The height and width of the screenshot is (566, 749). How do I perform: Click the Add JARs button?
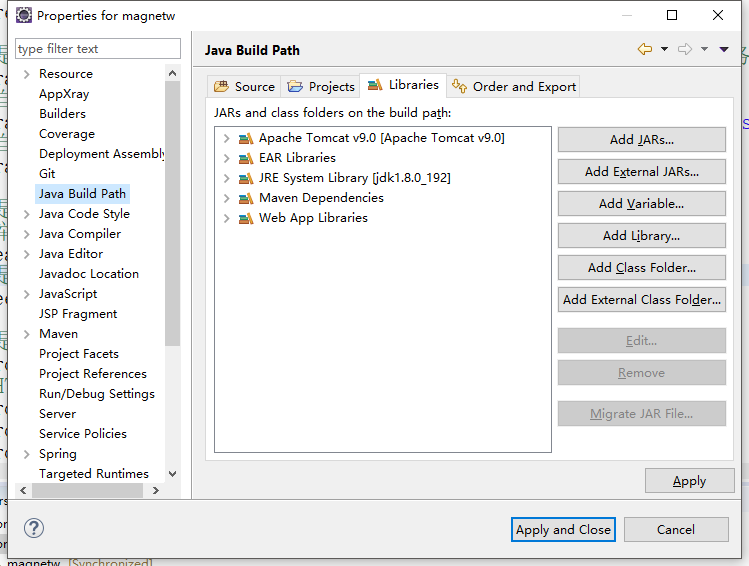coord(642,139)
